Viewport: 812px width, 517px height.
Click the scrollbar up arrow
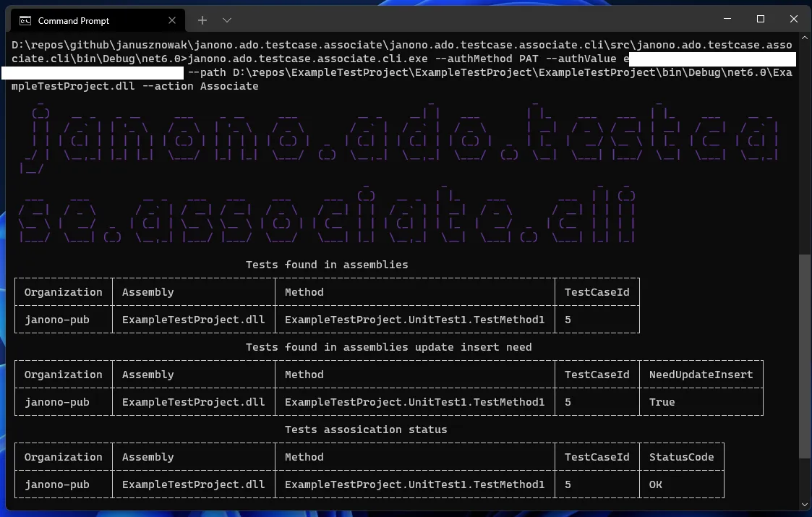pos(804,38)
